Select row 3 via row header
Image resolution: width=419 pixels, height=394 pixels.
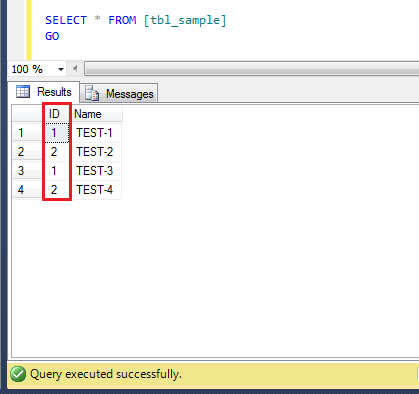point(27,171)
